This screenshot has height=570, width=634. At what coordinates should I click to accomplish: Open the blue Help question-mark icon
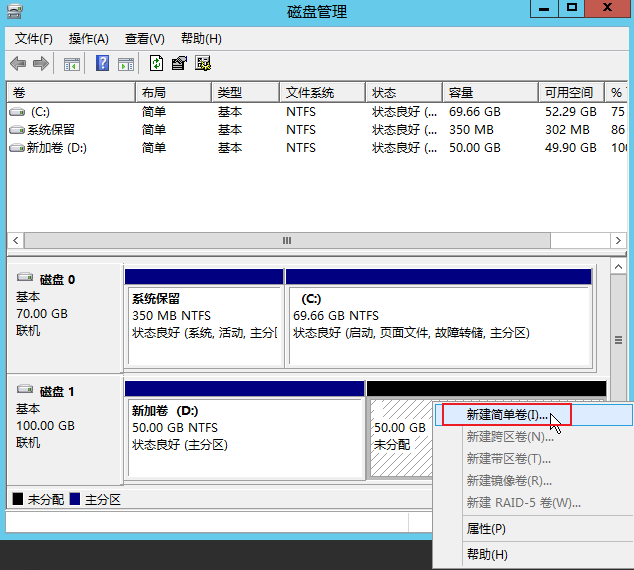click(102, 64)
